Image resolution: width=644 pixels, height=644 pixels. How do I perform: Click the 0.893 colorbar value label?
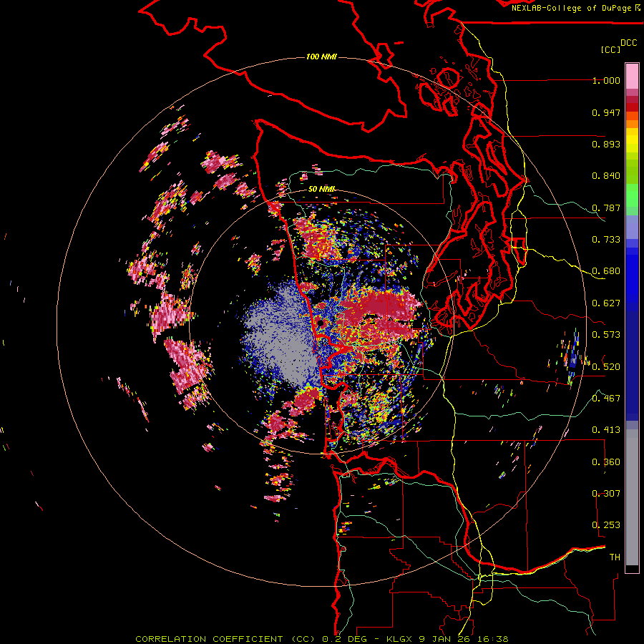point(606,144)
